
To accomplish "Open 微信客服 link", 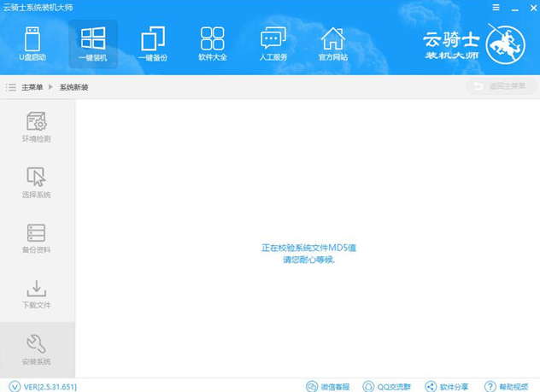I will pos(328,387).
